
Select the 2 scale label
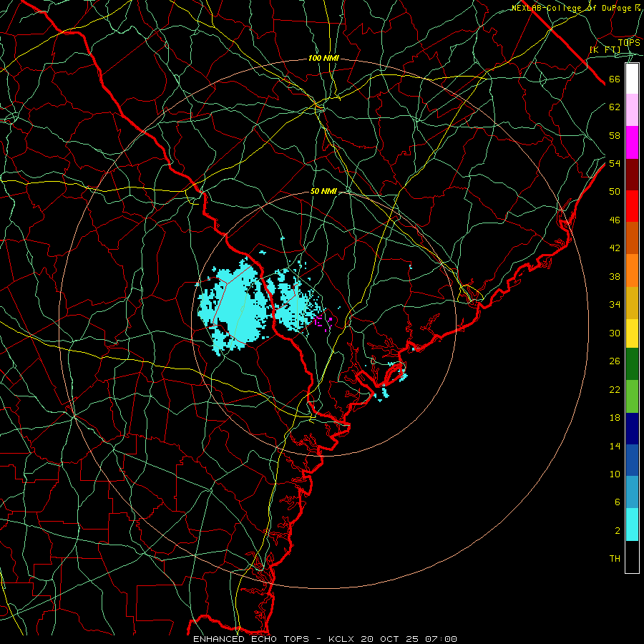coord(617,531)
